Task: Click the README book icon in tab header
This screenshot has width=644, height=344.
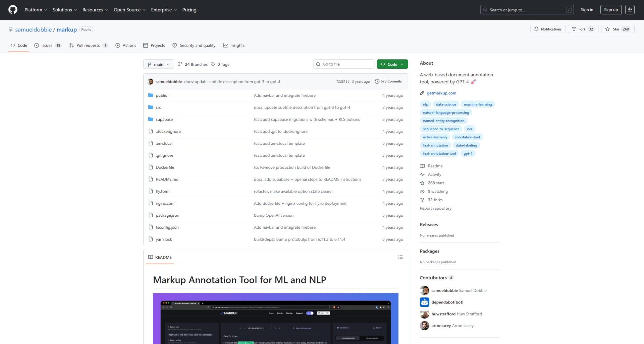Action: (151, 257)
